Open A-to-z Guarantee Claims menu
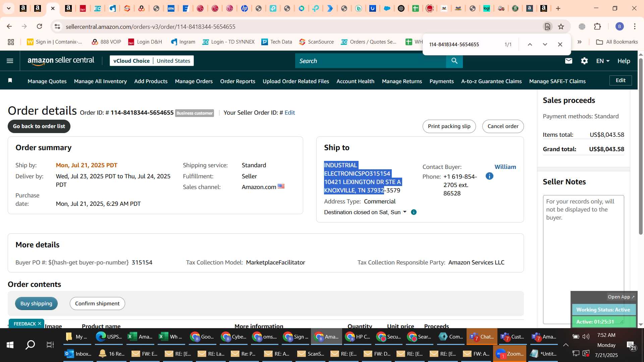 [x=491, y=81]
